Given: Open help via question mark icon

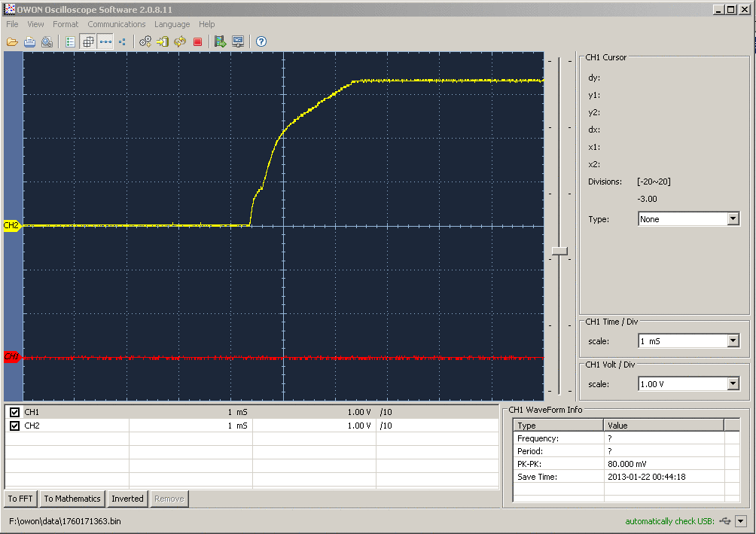Looking at the screenshot, I should (x=261, y=42).
